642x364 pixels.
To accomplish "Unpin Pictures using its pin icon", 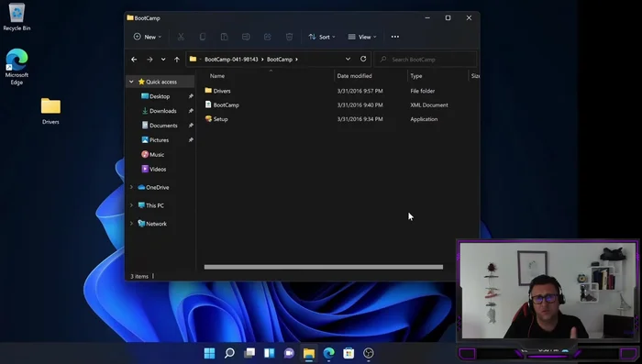I will pyautogui.click(x=191, y=140).
